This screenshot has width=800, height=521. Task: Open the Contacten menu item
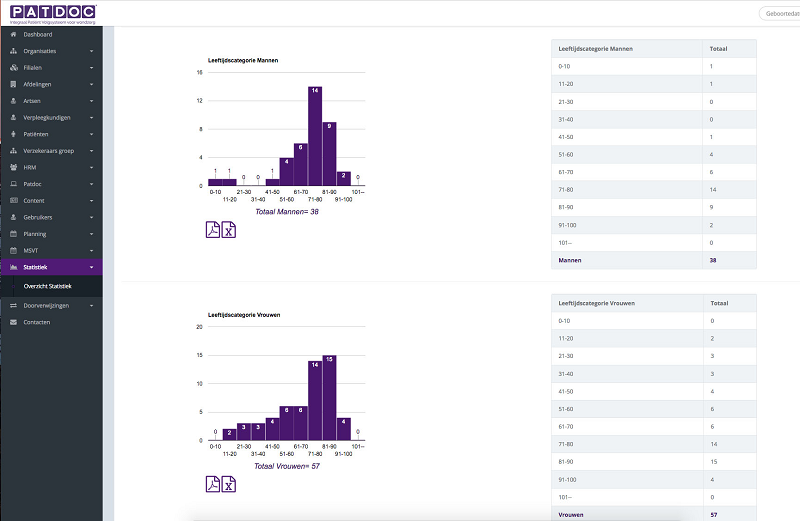click(51, 322)
